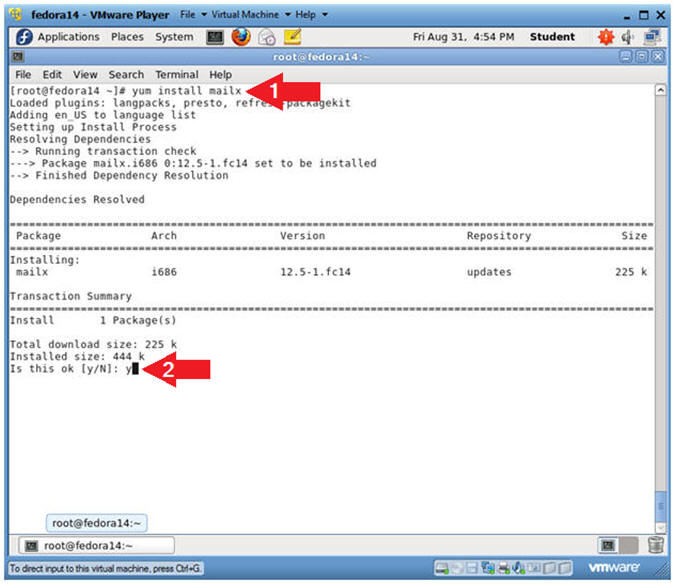Image resolution: width=675 pixels, height=584 pixels.
Task: Open the Places menu
Action: [127, 37]
